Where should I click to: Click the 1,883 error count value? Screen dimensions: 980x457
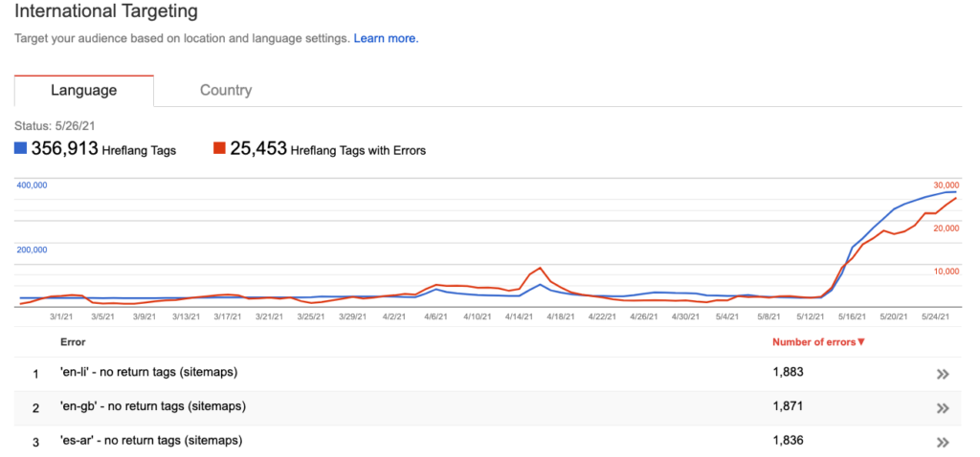788,372
